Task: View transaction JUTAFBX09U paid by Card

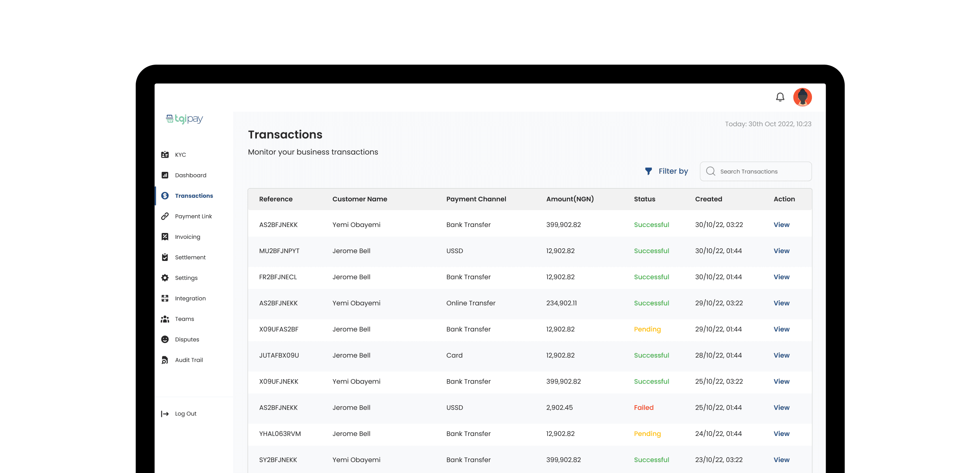Action: [781, 355]
